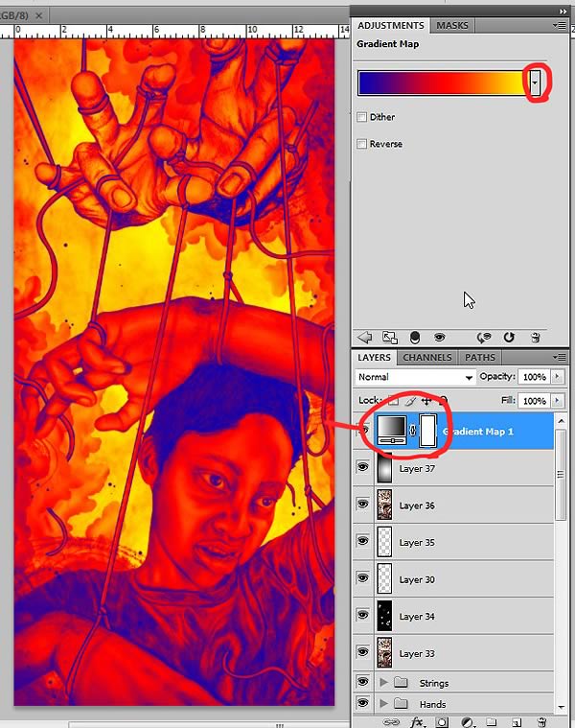Hide Layer 33
This screenshot has width=575, height=728.
(362, 652)
